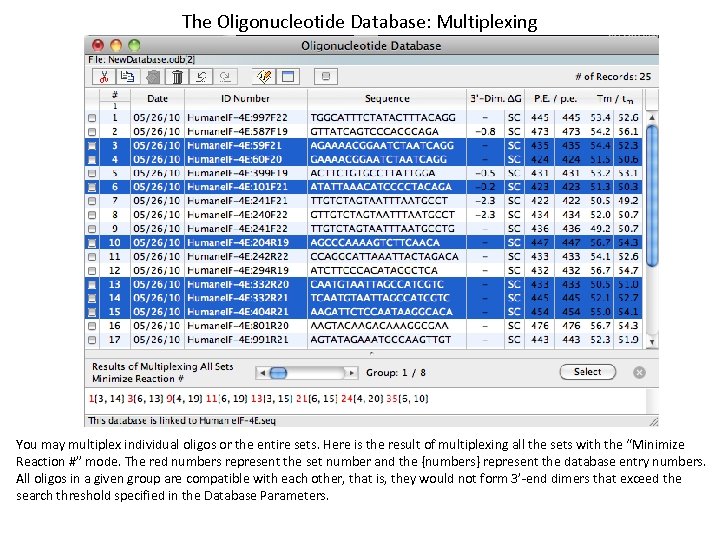Click the blue vertical scrollbar thumb
Viewport: 720px width, 540px height.
click(x=652, y=195)
